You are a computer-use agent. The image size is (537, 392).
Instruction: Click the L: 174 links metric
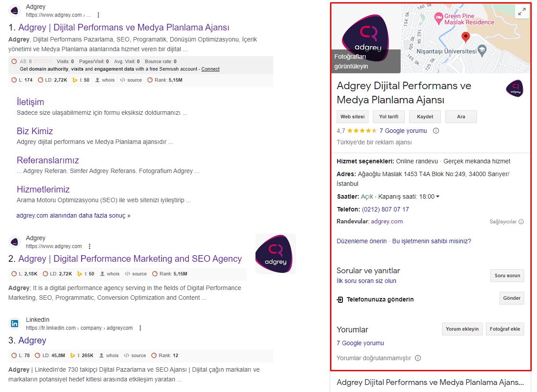[x=22, y=80]
